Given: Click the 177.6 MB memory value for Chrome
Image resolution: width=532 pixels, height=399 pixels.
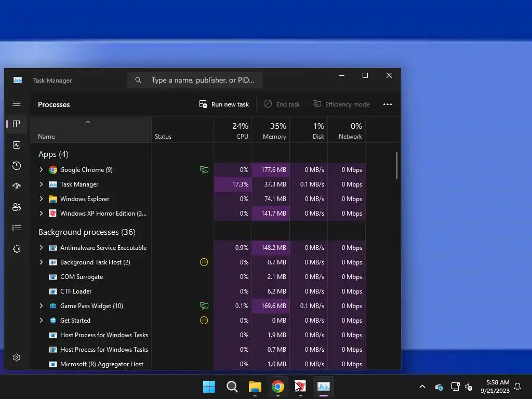Looking at the screenshot, I should [271, 170].
